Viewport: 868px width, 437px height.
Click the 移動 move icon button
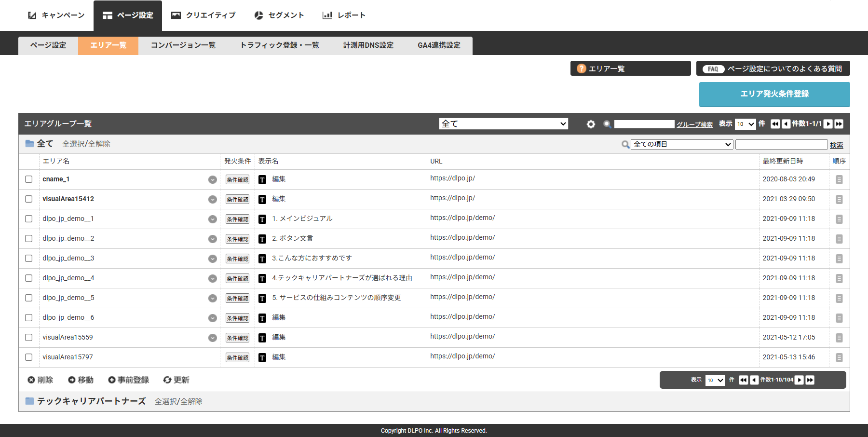[81, 380]
